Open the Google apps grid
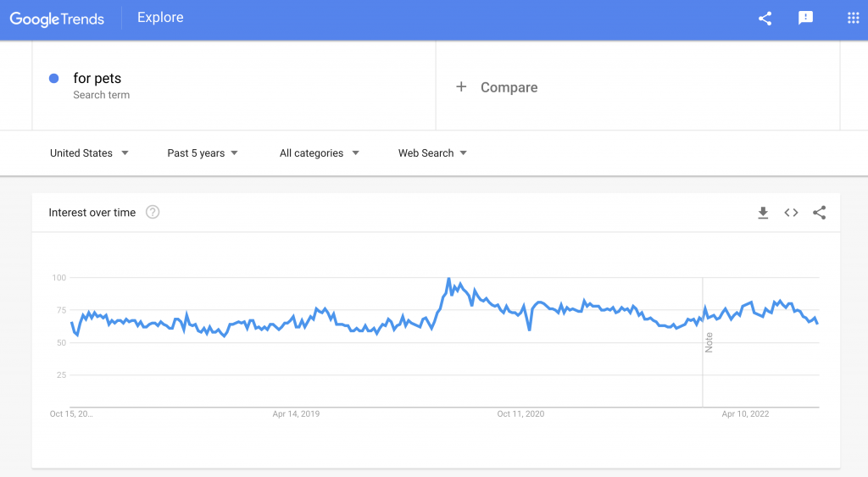The height and width of the screenshot is (477, 868). tap(853, 19)
